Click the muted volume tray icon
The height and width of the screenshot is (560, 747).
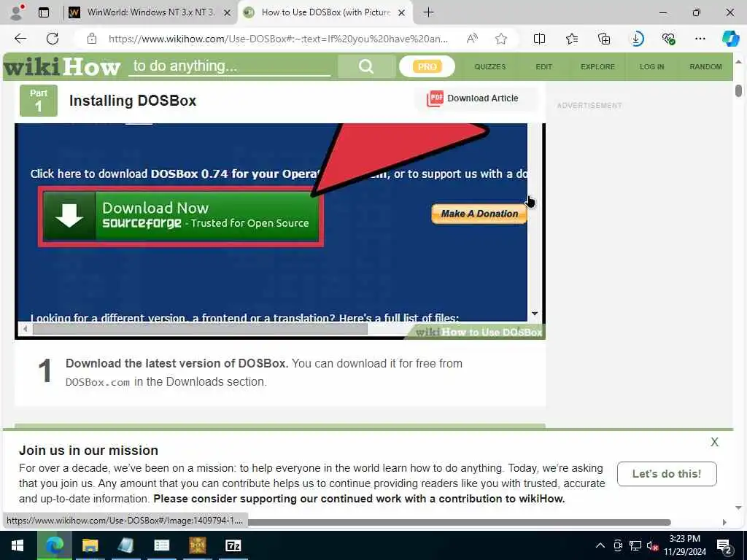coord(652,546)
